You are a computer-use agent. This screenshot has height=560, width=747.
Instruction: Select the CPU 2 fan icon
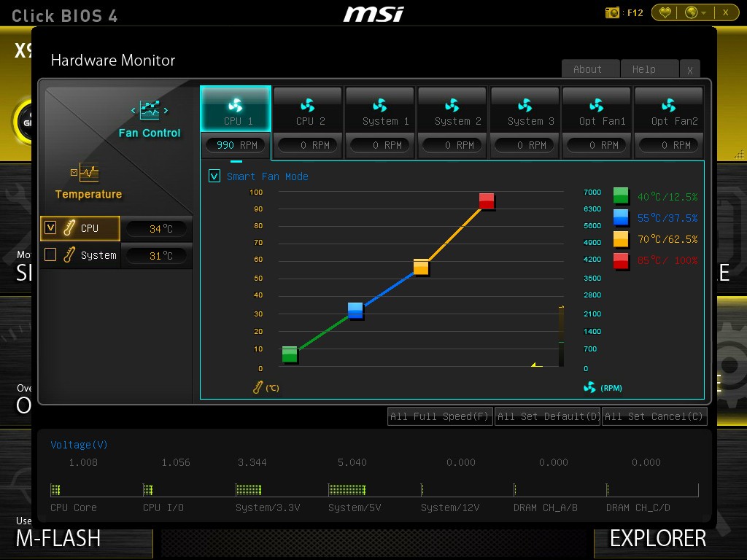[x=307, y=106]
